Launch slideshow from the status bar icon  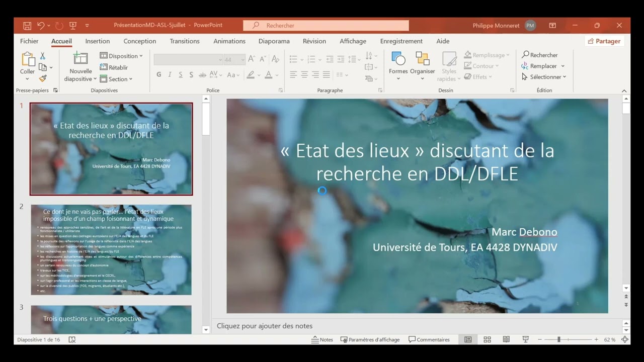click(525, 340)
